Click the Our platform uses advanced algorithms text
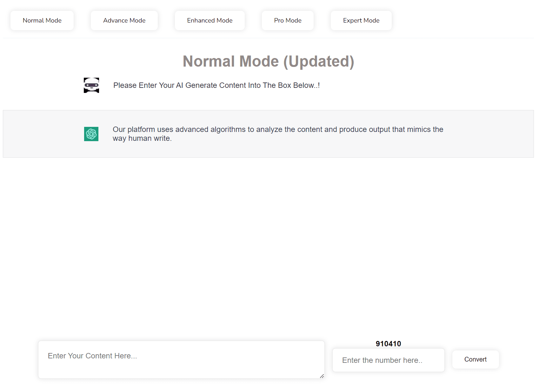 click(278, 129)
